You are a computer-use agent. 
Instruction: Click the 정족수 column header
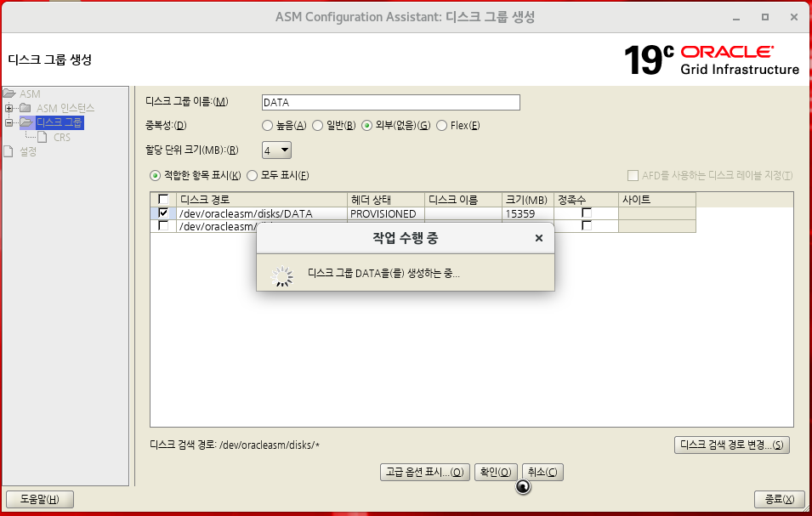point(586,200)
